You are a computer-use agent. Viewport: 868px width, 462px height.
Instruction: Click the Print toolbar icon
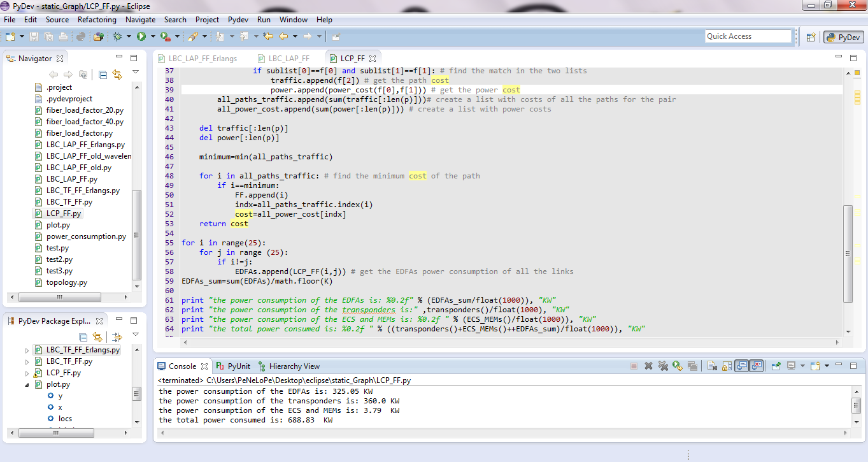64,36
